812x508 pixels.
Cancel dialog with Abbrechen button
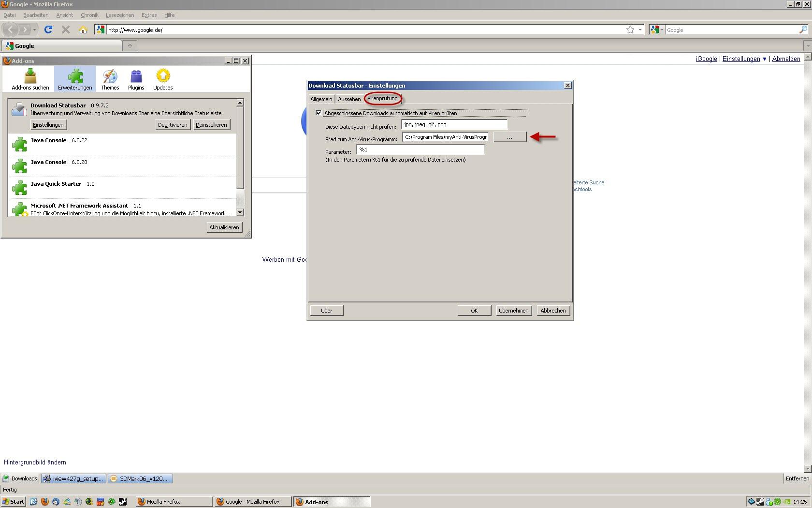553,311
